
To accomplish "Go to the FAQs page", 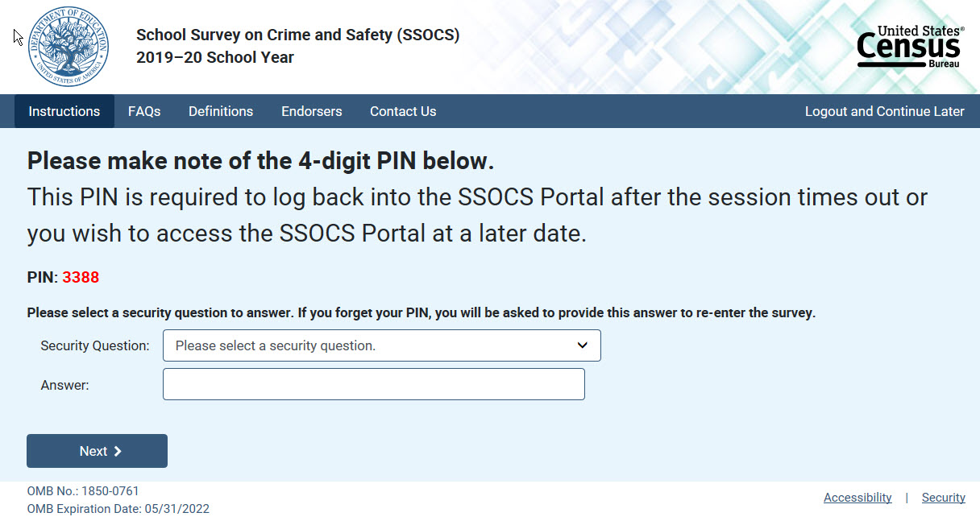I will click(x=144, y=112).
